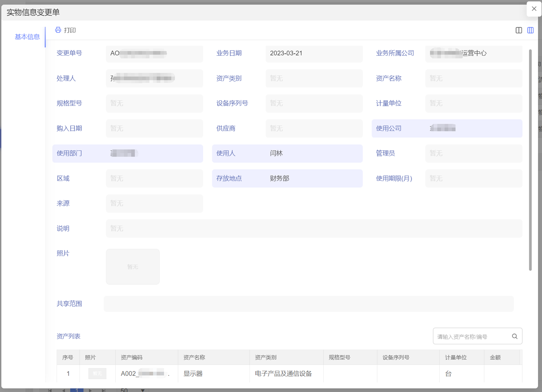Click the 金额 column header
Viewport: 542px width, 392px height.
point(495,357)
